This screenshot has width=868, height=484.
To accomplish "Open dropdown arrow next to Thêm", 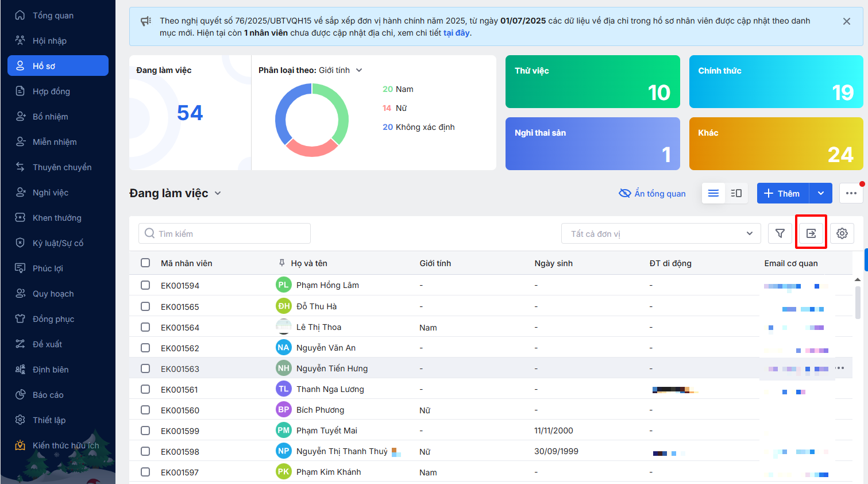I will pyautogui.click(x=821, y=193).
